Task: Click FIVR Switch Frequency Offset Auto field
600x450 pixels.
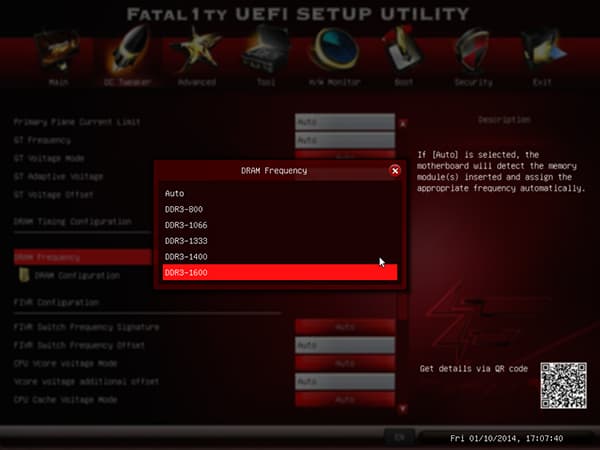Action: tap(345, 345)
